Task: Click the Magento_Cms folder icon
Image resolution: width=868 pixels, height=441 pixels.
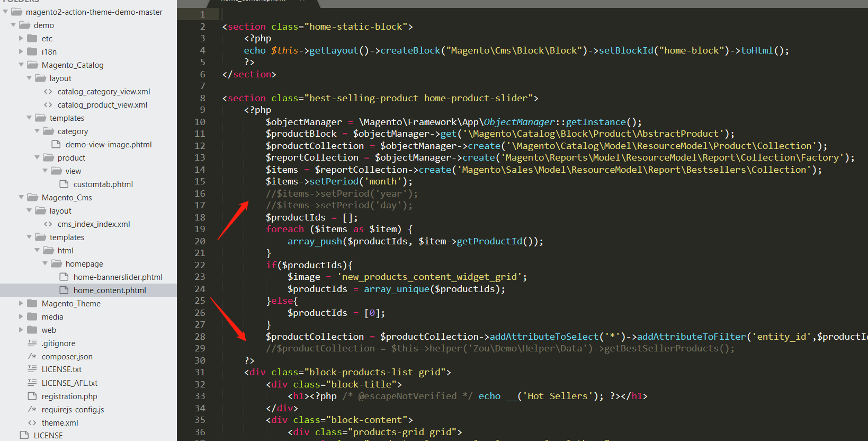Action: [x=32, y=197]
